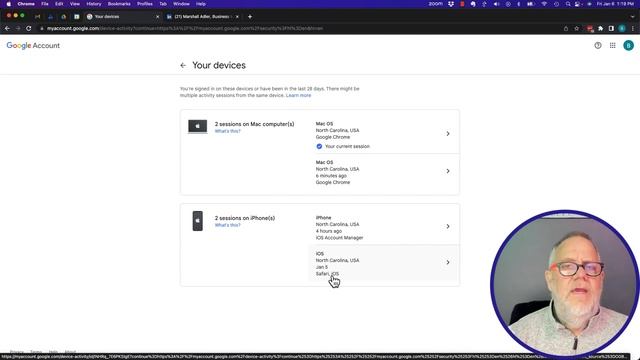Open the Google apps grid
Viewport: 640px width, 360px height.
coord(613,46)
